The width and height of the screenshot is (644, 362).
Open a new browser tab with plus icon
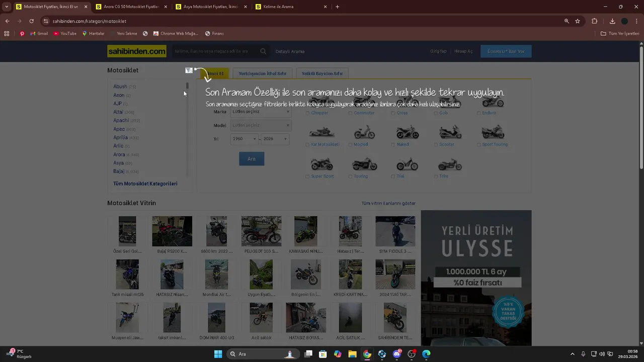[337, 7]
